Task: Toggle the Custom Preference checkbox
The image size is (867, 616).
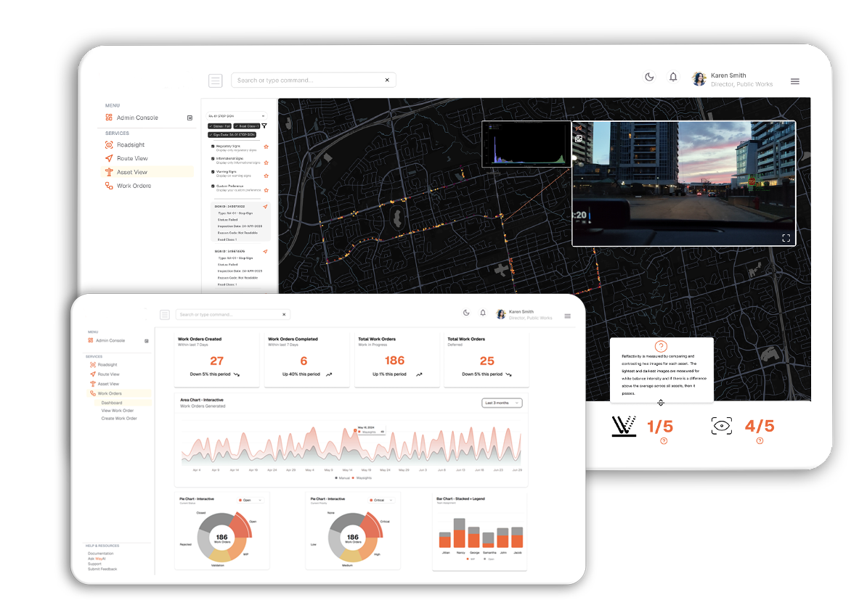Action: point(213,186)
